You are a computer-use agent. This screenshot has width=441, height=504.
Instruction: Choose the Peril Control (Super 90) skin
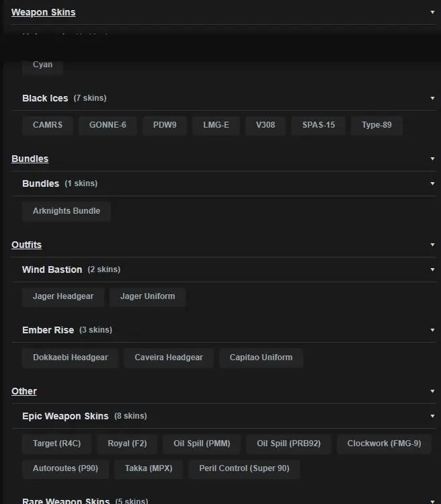(244, 468)
